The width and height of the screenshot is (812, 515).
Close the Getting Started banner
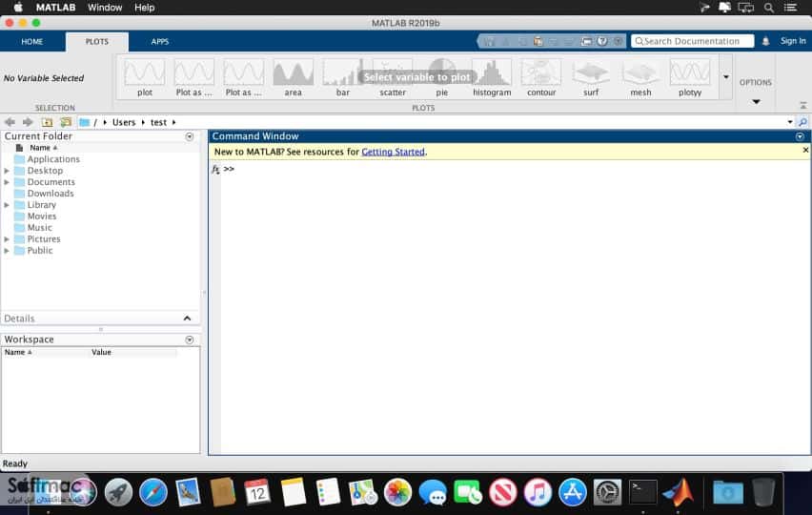[x=805, y=151]
